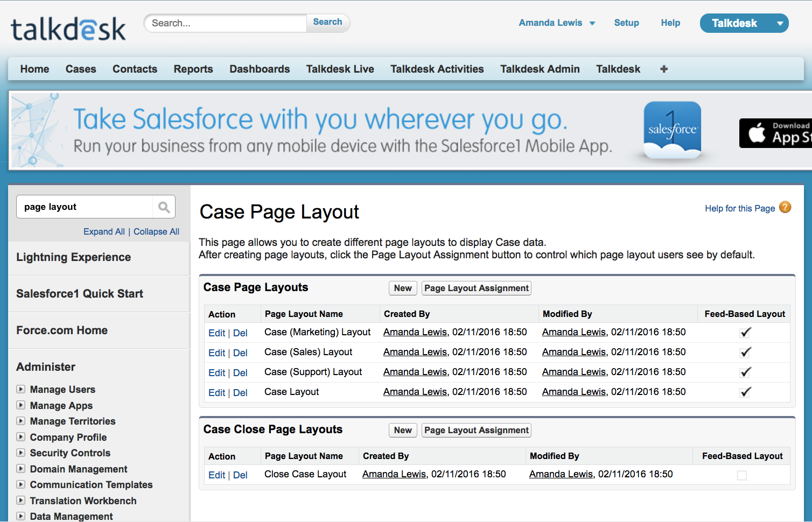
Task: Click New in Case Page Layouts section
Action: (x=403, y=288)
